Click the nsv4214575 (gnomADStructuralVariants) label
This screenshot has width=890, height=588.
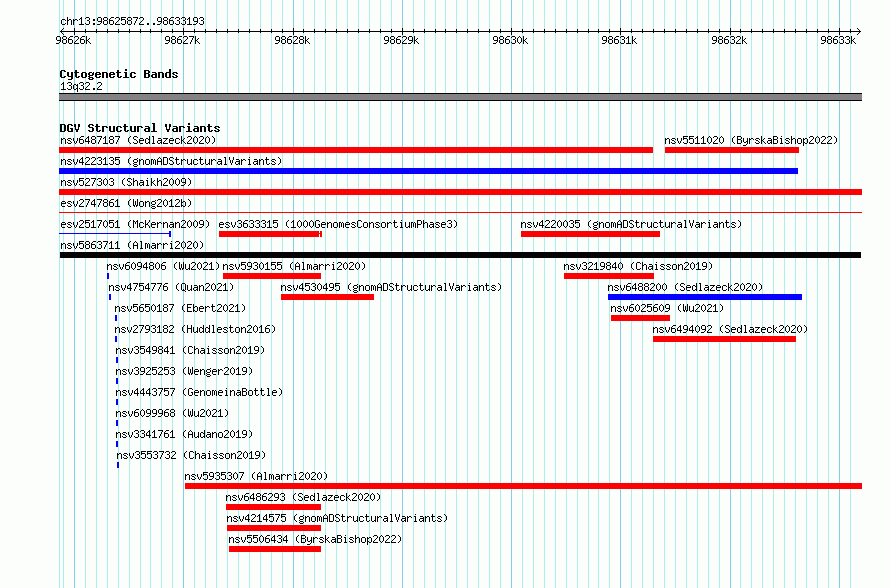[x=337, y=518]
